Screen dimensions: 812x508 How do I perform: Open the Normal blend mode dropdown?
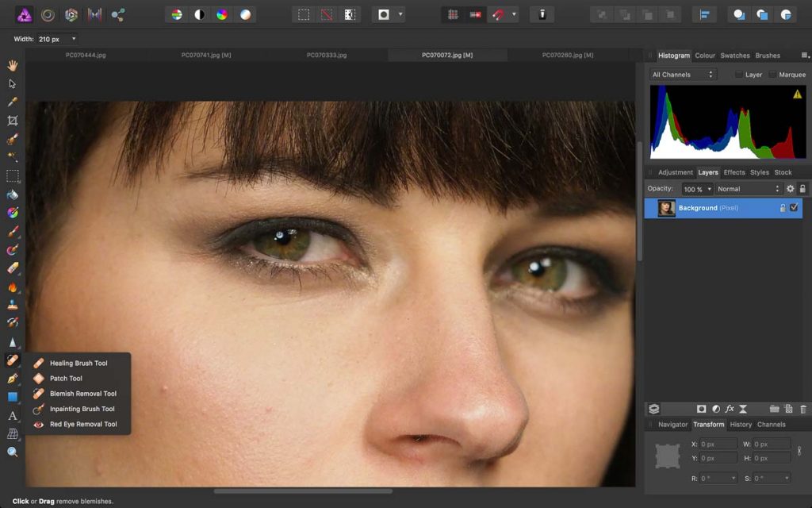[748, 189]
